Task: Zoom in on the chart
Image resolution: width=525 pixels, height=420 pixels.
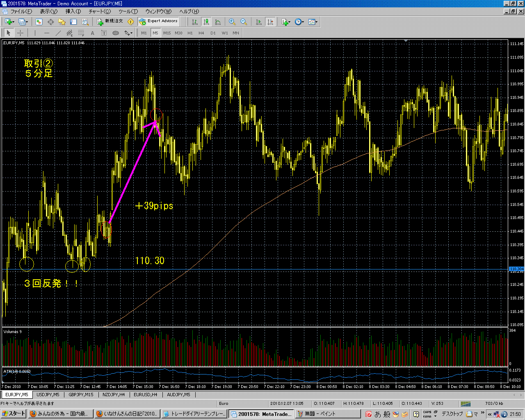Action: click(x=232, y=22)
